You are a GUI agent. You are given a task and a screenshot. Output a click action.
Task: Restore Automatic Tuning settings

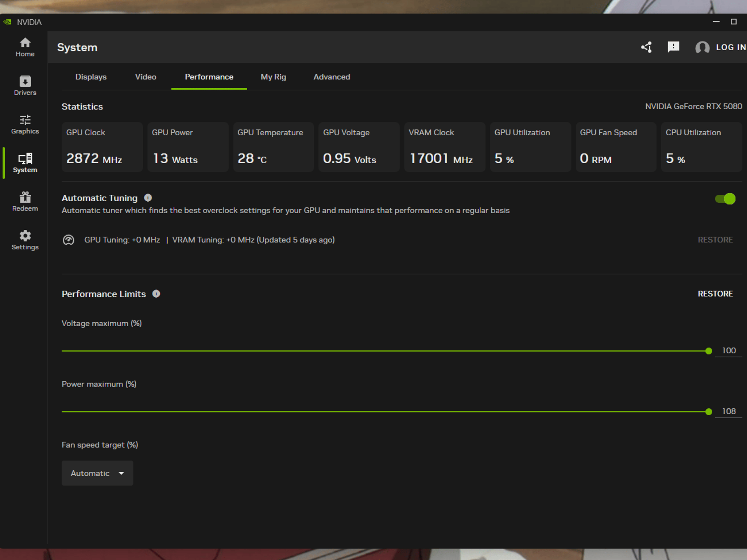(x=715, y=240)
